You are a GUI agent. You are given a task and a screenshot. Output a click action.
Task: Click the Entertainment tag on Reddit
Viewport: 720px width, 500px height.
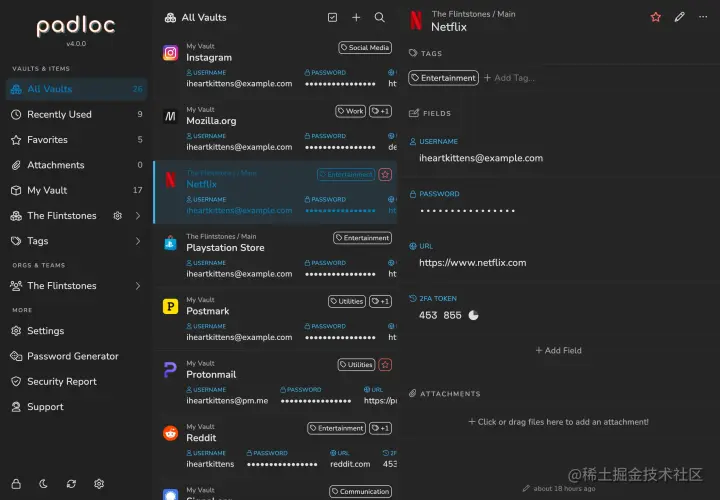coord(337,428)
